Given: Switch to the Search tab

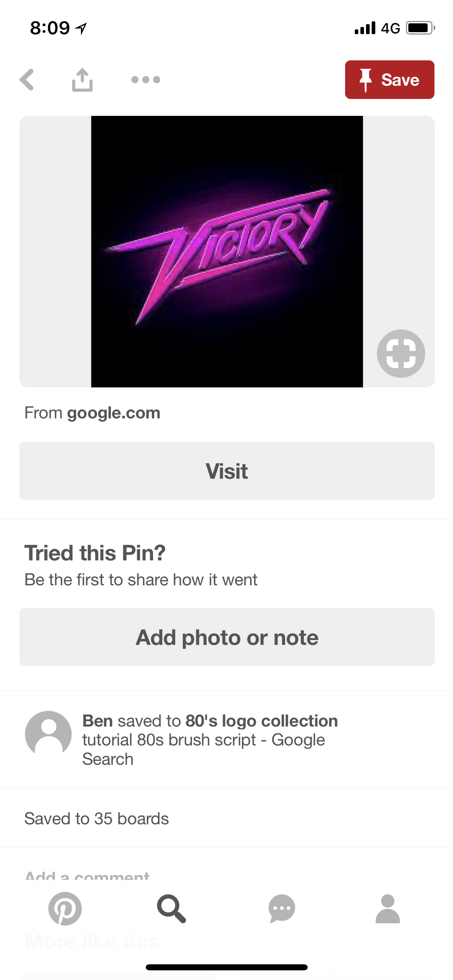Looking at the screenshot, I should point(171,908).
